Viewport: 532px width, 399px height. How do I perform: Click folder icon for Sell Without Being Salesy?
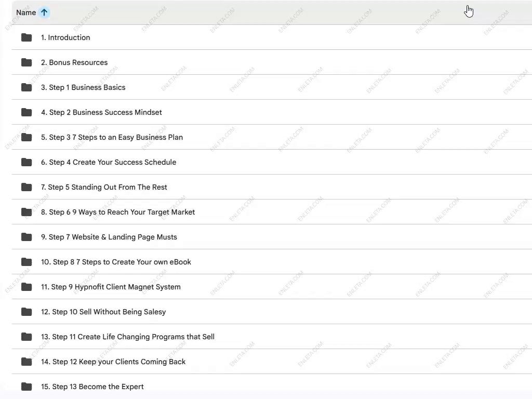pos(26,312)
